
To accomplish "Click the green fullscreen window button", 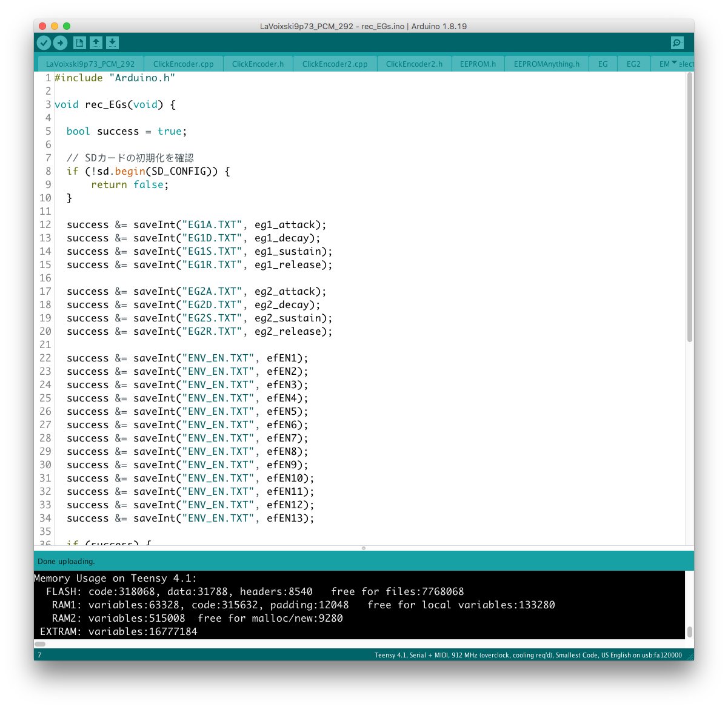I will point(67,26).
